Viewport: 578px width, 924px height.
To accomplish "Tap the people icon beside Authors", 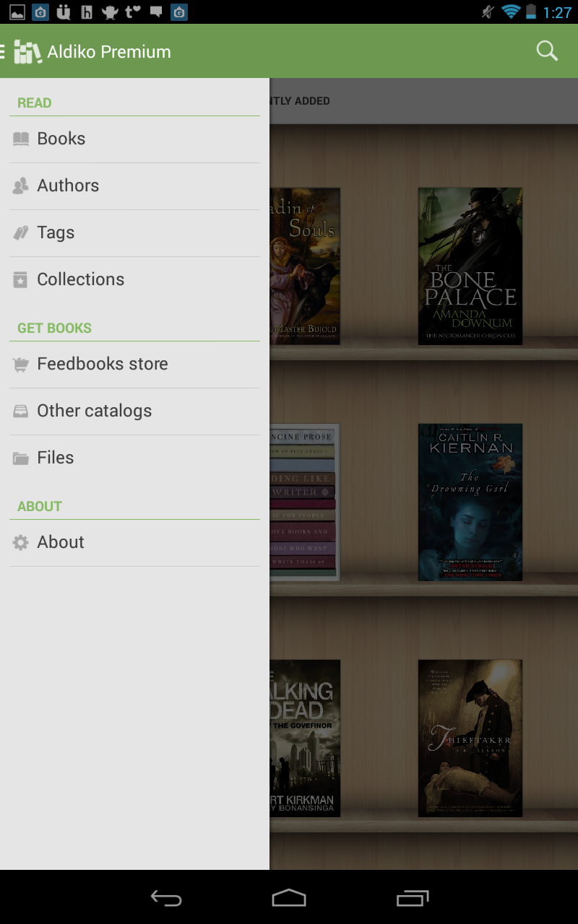I will (x=21, y=186).
